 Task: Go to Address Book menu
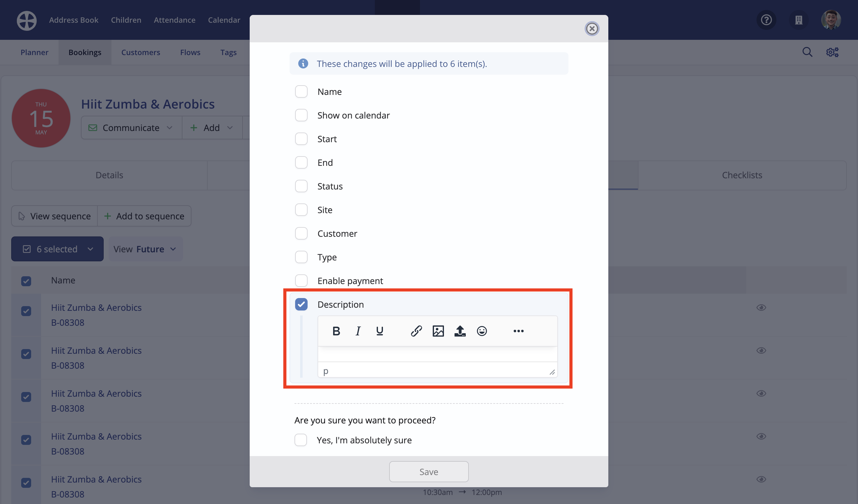pyautogui.click(x=73, y=20)
